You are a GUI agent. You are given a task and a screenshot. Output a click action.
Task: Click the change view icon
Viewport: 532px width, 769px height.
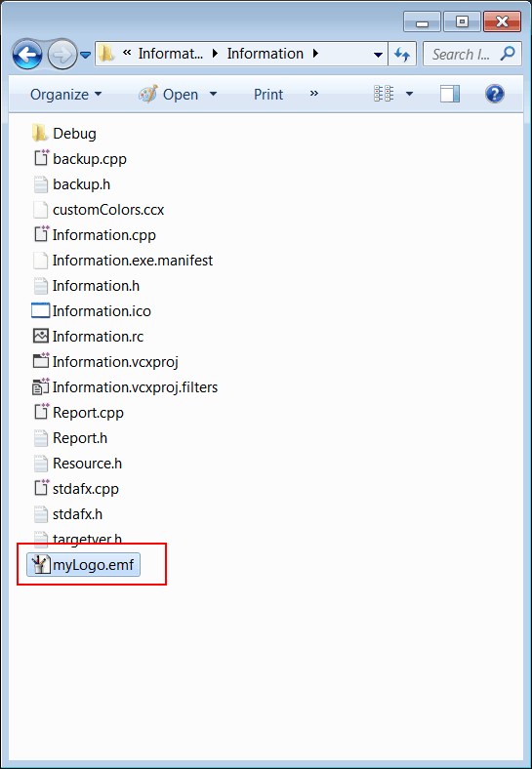384,94
